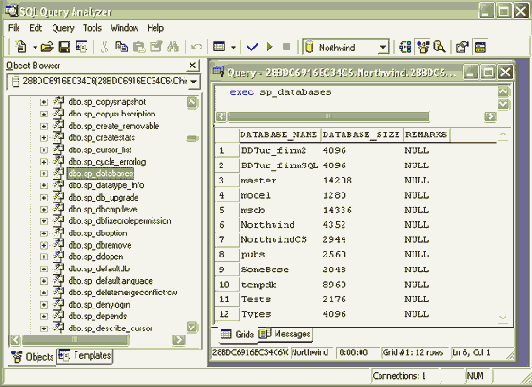Maximize the Query child window
532x387 pixels.
tap(488, 72)
